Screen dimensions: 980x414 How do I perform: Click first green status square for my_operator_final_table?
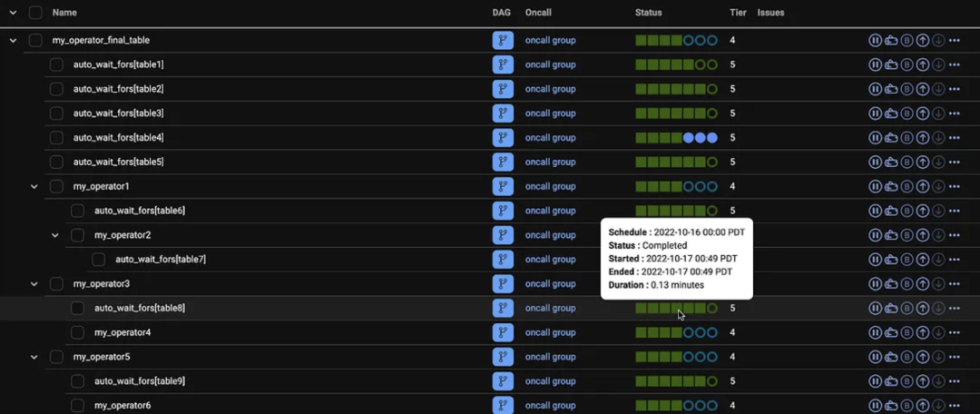point(641,41)
